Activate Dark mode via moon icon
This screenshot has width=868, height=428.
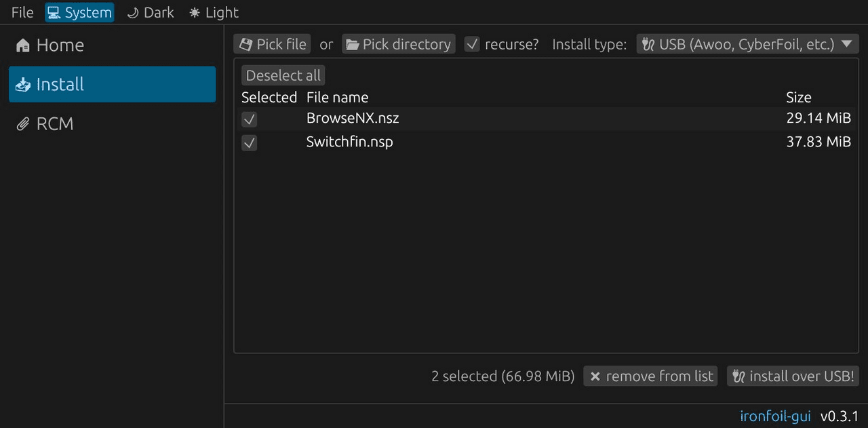click(132, 13)
